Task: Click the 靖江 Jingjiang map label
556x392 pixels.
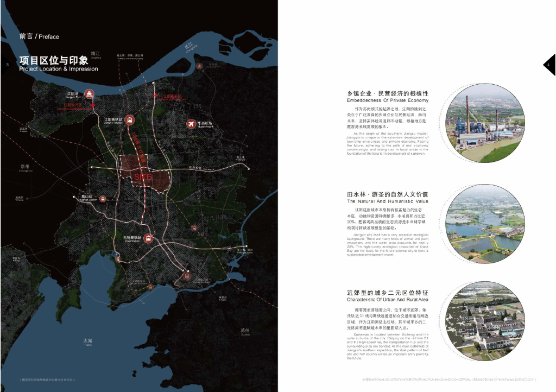Action: click(x=96, y=55)
